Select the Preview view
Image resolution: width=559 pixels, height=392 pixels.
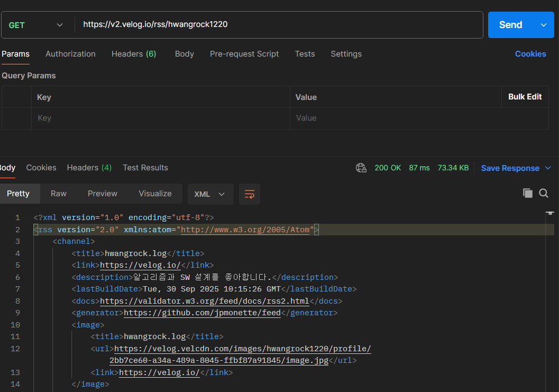pos(102,194)
